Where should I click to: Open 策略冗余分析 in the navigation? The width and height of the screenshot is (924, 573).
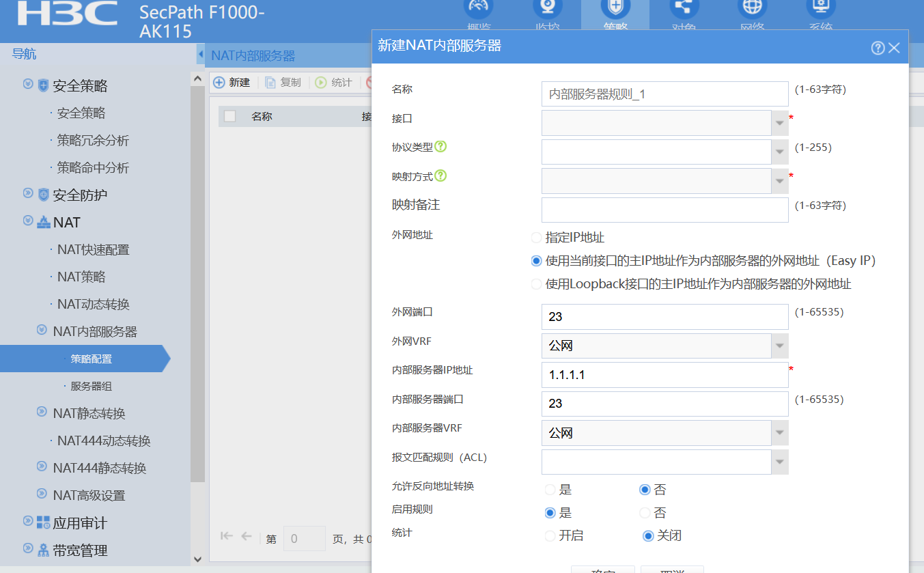pos(93,141)
